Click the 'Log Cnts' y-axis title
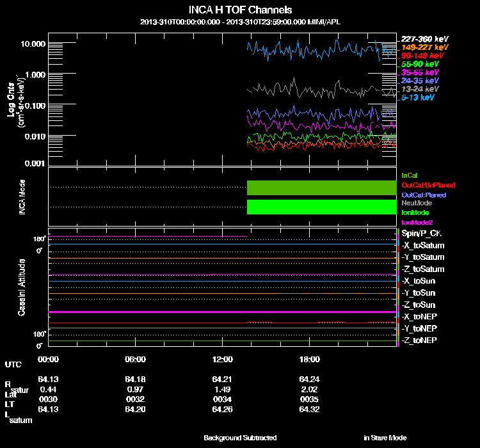Image resolution: width=480 pixels, height=448 pixels. (12, 100)
